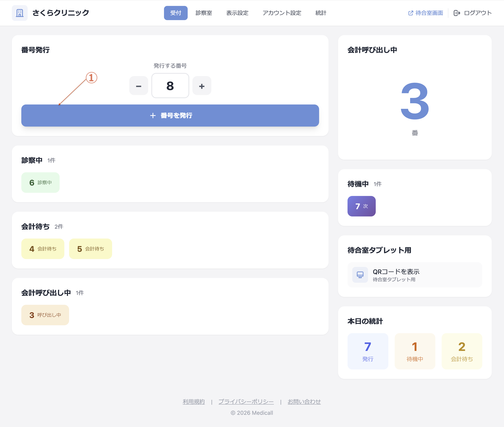Select ticket 4 awaiting 会計待ち

pos(43,249)
